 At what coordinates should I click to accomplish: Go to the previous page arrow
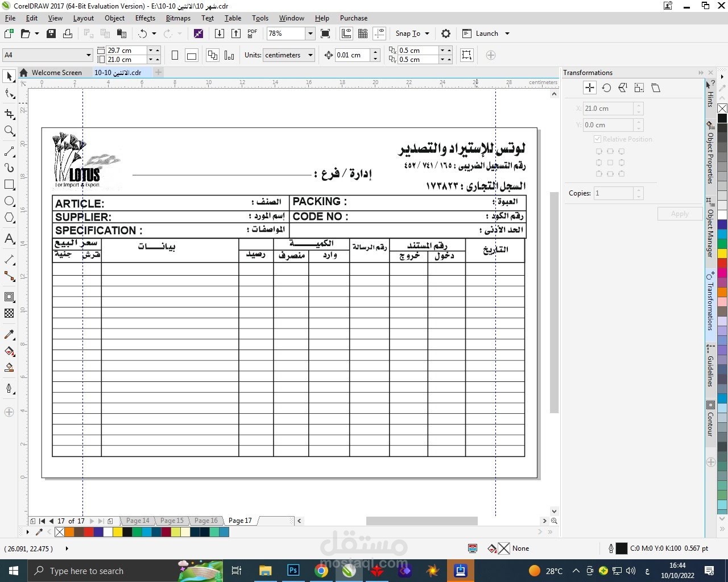(x=52, y=521)
